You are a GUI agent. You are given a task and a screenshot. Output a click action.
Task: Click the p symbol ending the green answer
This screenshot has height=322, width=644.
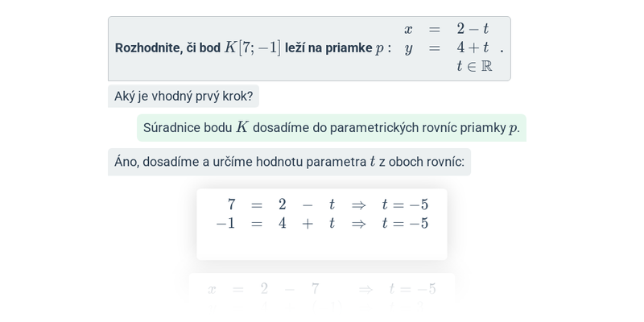513,129
